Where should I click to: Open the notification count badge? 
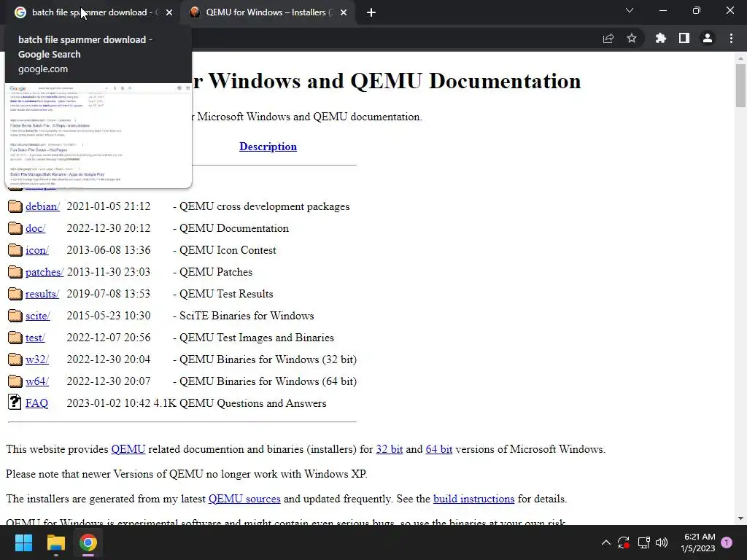727,542
